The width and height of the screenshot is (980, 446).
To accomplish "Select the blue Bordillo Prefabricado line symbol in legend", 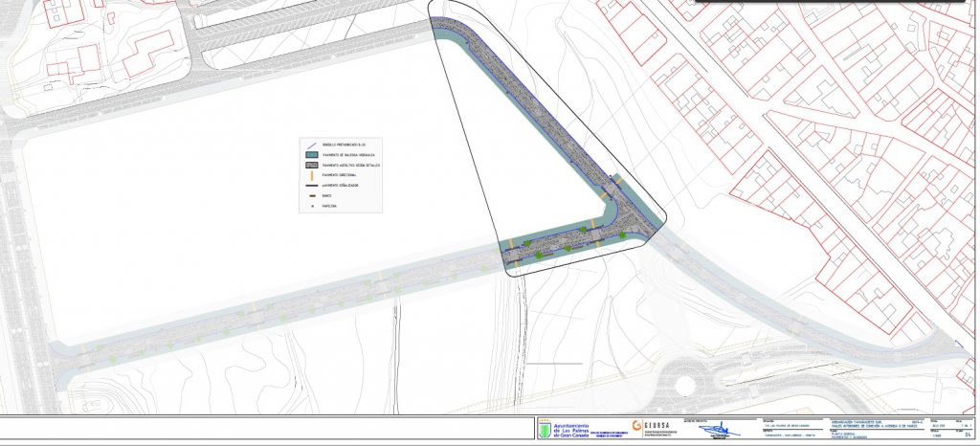I will point(311,145).
